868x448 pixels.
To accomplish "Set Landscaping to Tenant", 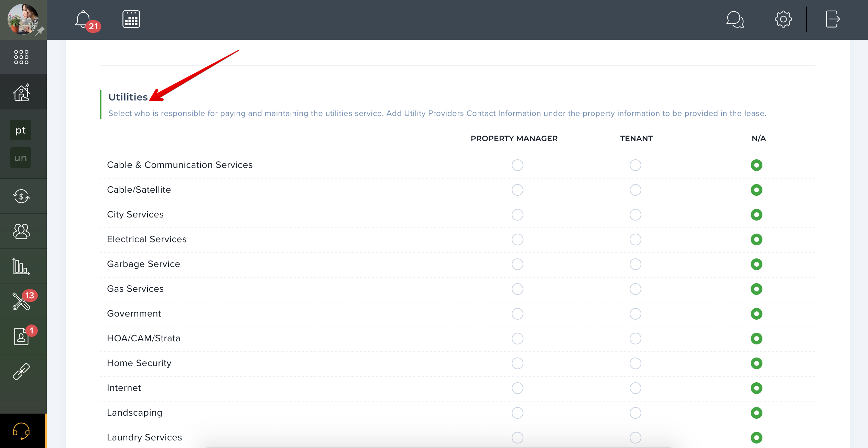I will (x=635, y=413).
